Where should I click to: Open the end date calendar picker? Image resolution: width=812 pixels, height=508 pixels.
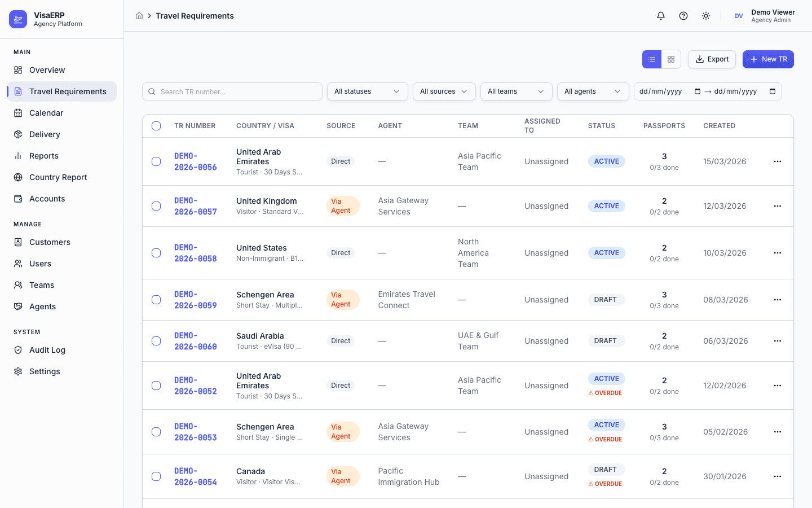773,91
